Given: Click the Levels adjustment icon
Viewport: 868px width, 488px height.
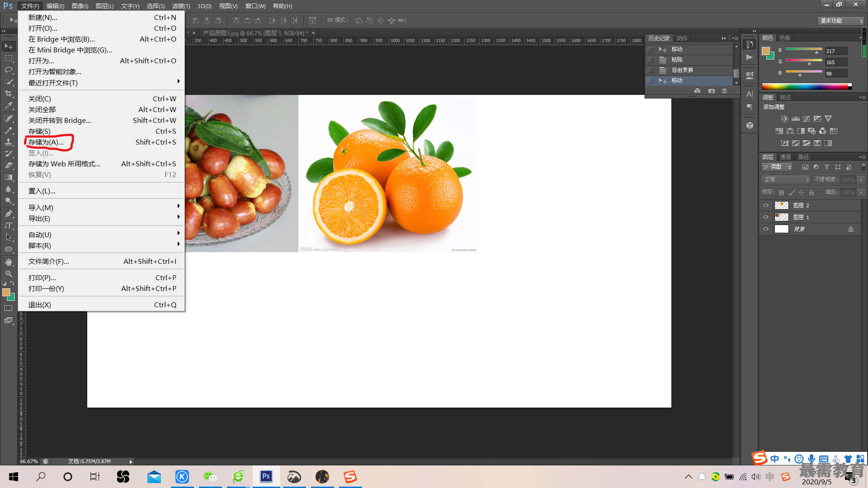Looking at the screenshot, I should [796, 119].
